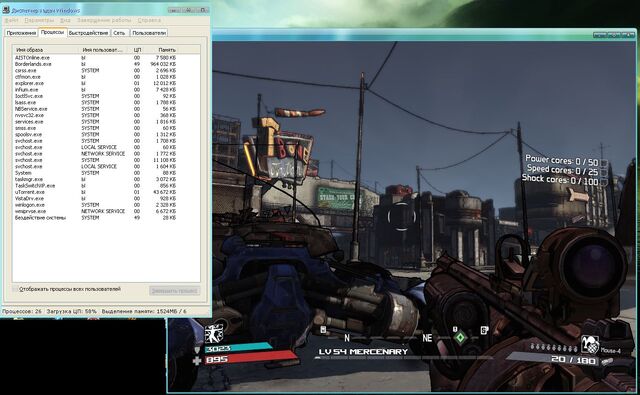Sort processes by Память column header
Viewport: 640px width, 395px height.
point(167,50)
